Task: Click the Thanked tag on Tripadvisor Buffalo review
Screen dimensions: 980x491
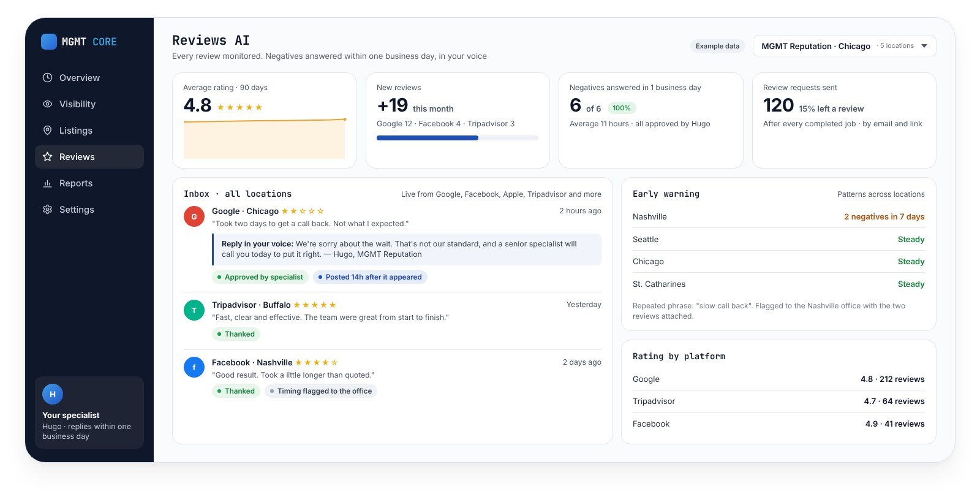Action: (x=236, y=334)
